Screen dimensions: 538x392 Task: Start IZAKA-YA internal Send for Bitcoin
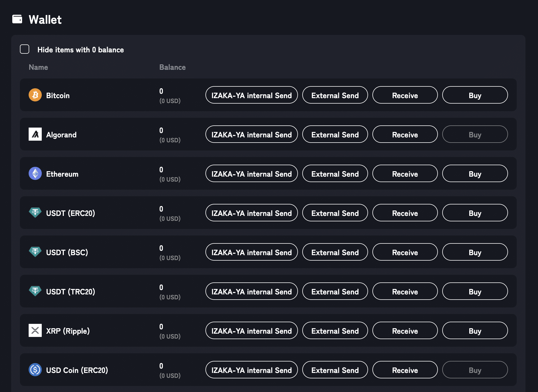pyautogui.click(x=251, y=95)
